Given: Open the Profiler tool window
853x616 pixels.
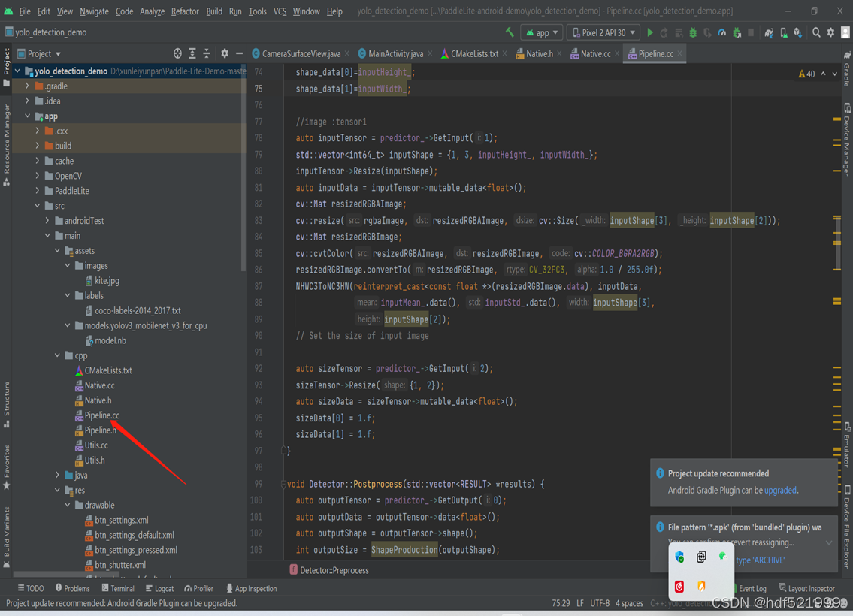Looking at the screenshot, I should tap(198, 588).
